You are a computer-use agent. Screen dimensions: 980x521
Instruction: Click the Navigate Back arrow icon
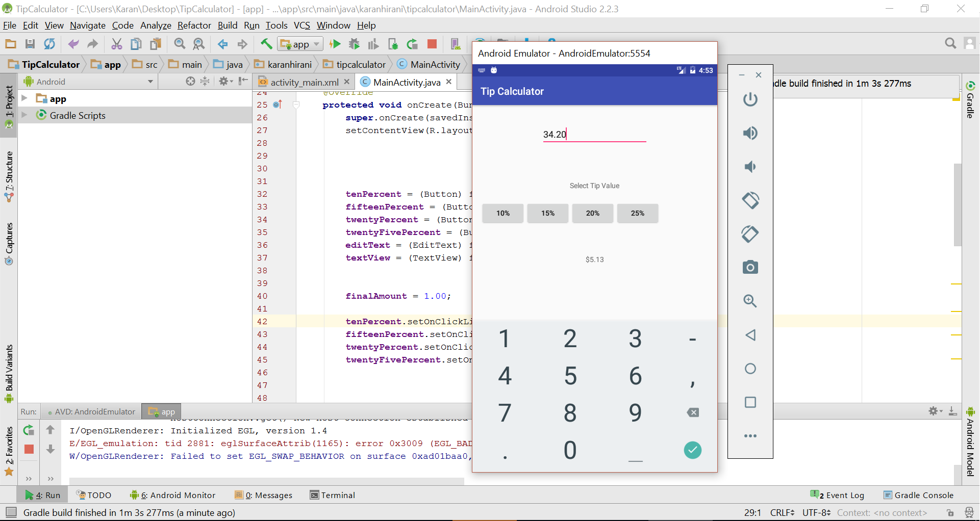tap(222, 44)
